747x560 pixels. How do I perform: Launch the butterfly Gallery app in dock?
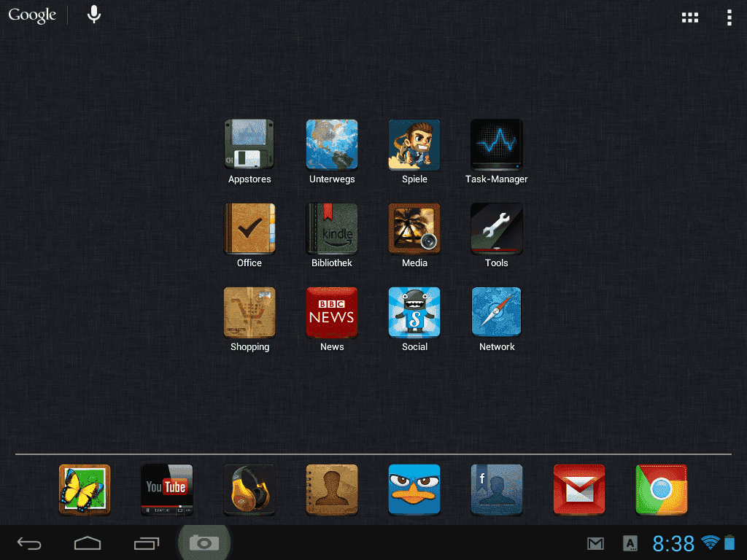point(85,490)
